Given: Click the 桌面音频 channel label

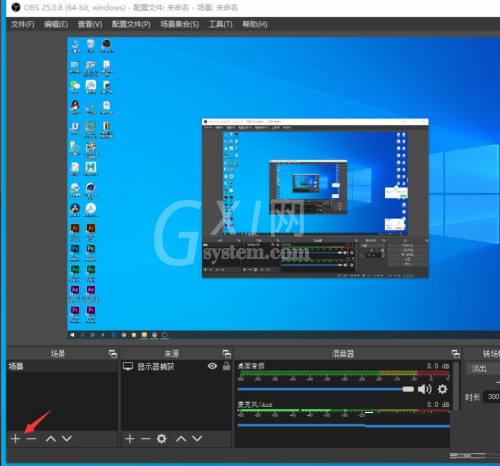Looking at the screenshot, I should pos(251,366).
